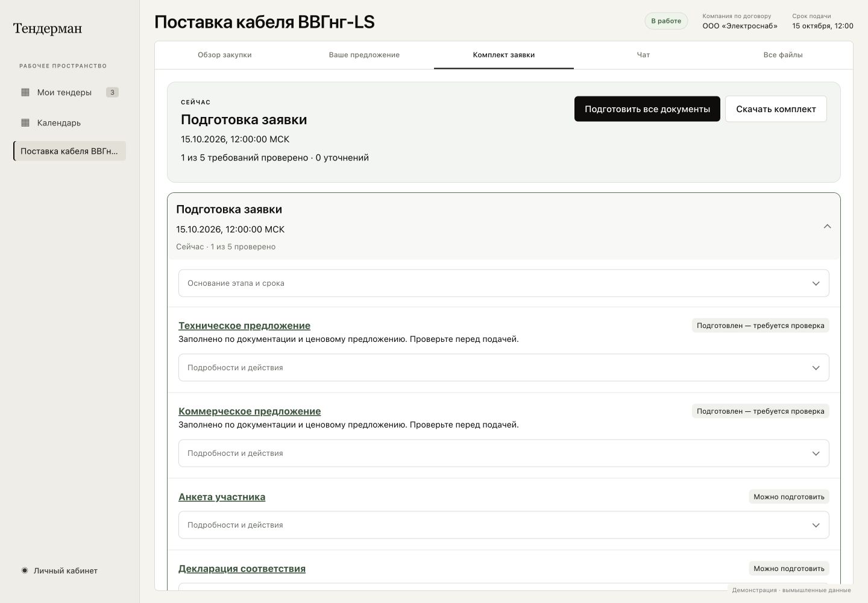Image resolution: width=868 pixels, height=603 pixels.
Task: Click Скачать комплект button
Action: 776,109
